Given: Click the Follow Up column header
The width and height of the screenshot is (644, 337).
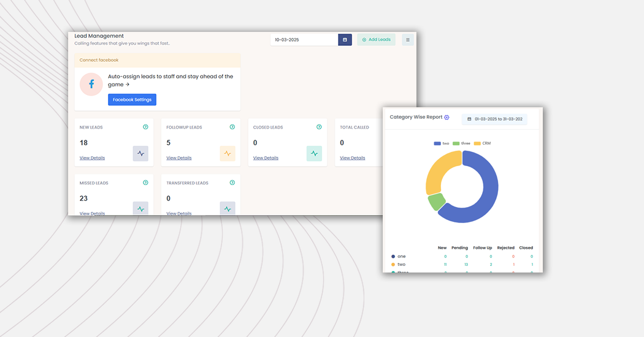Looking at the screenshot, I should (x=483, y=248).
